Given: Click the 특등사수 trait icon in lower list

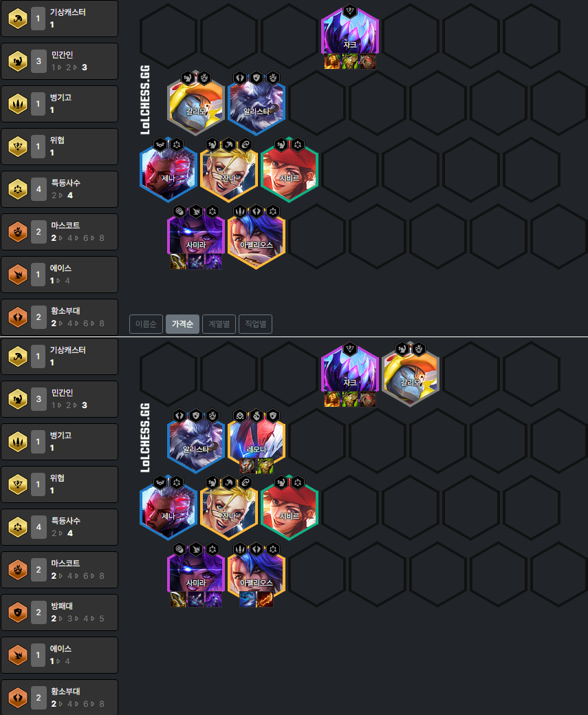Looking at the screenshot, I should tap(17, 527).
